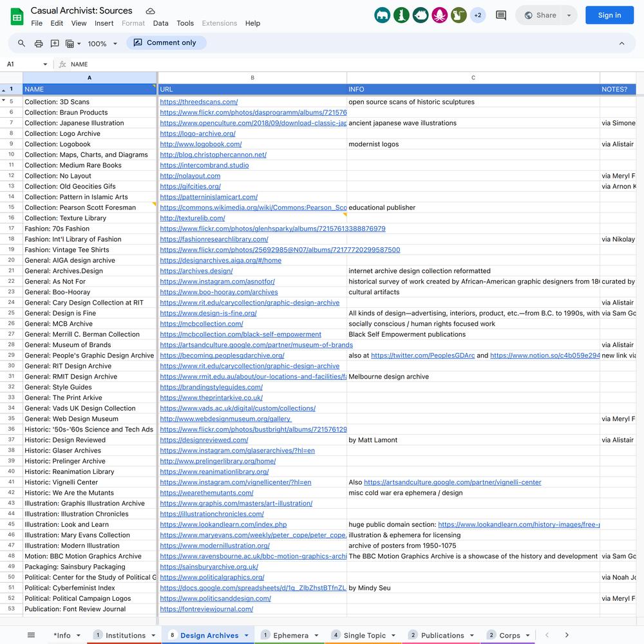Image resolution: width=644 pixels, height=644 pixels.
Task: Click the dark green collaborator avatar
Action: pos(401,15)
